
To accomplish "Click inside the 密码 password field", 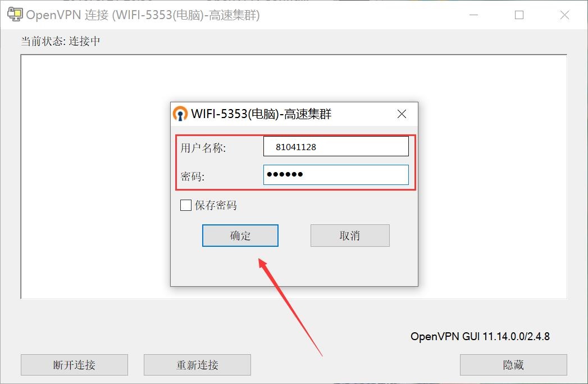I will tap(336, 175).
